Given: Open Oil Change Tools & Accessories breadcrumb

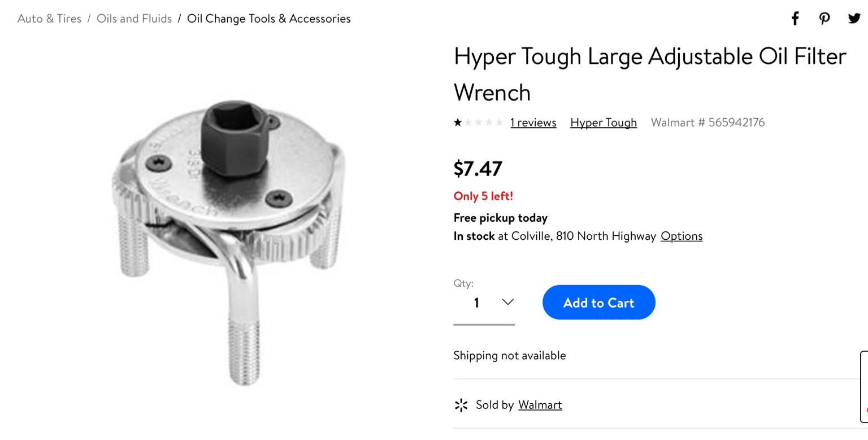Looking at the screenshot, I should click(x=269, y=19).
